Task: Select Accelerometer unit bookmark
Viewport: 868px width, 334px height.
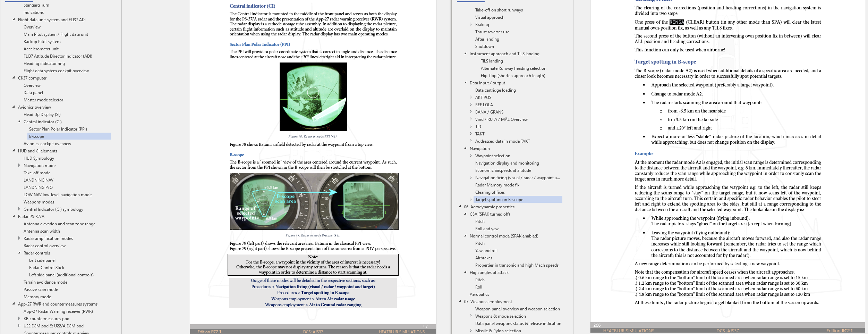Action: 41,49
